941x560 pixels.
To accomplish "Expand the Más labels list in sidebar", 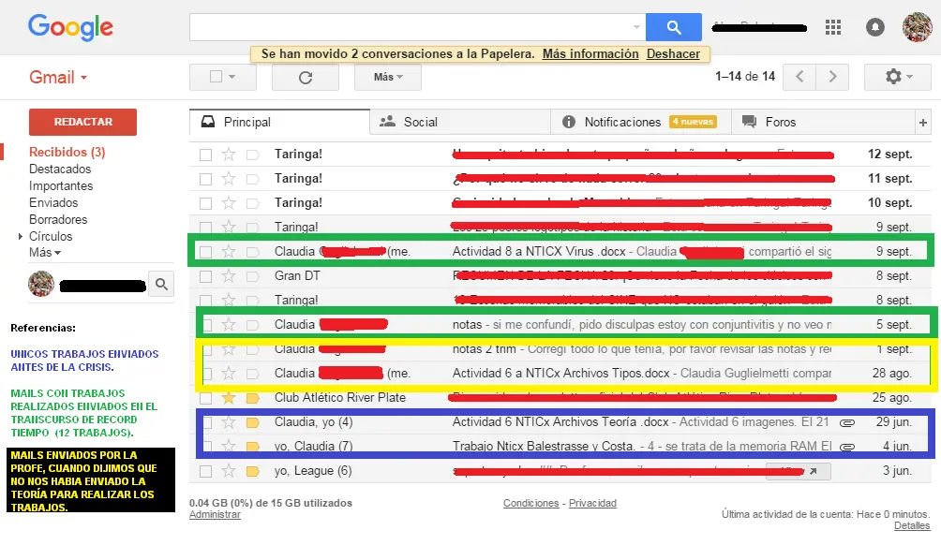I will 45,253.
